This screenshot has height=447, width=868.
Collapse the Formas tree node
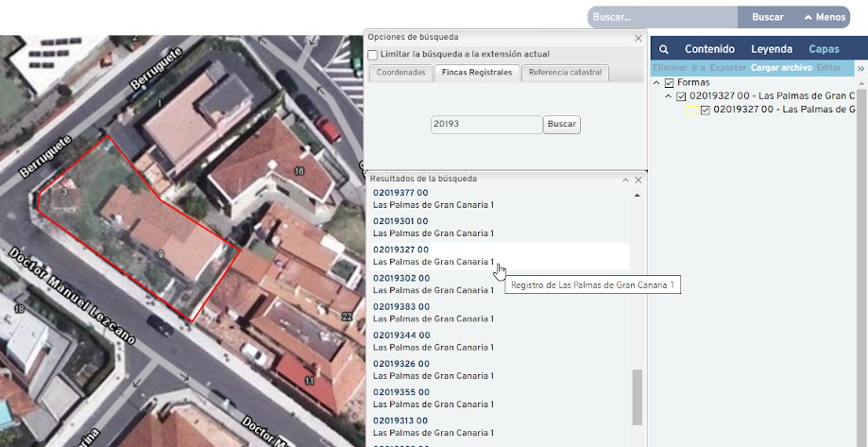pos(656,83)
